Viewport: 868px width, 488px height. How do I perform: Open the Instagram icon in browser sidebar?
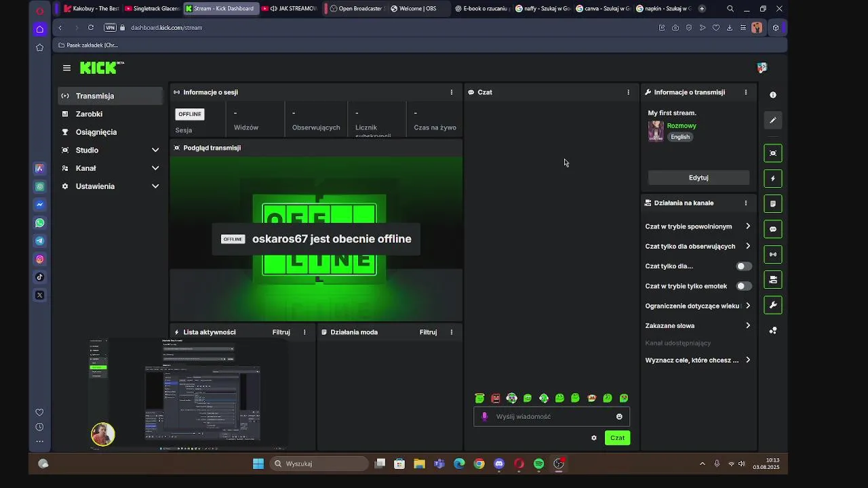point(40,259)
